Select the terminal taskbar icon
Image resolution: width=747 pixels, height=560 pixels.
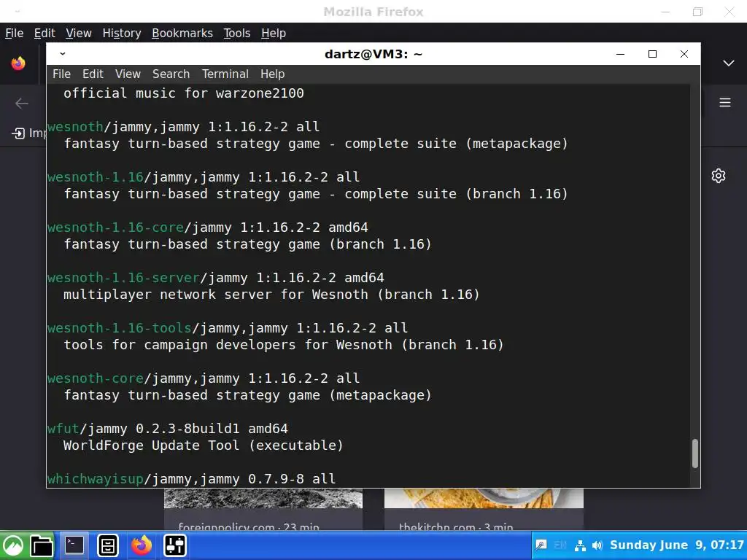tap(75, 545)
